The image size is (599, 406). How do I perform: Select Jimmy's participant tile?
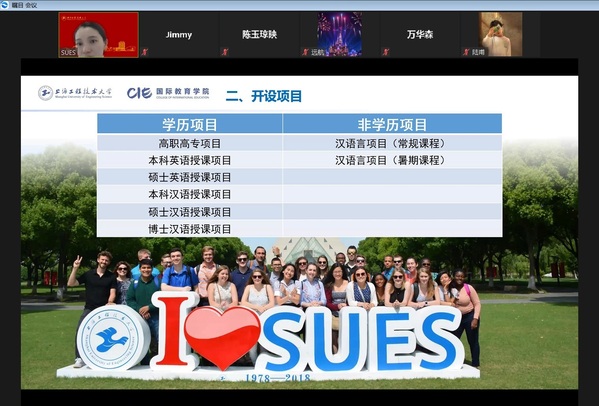179,35
